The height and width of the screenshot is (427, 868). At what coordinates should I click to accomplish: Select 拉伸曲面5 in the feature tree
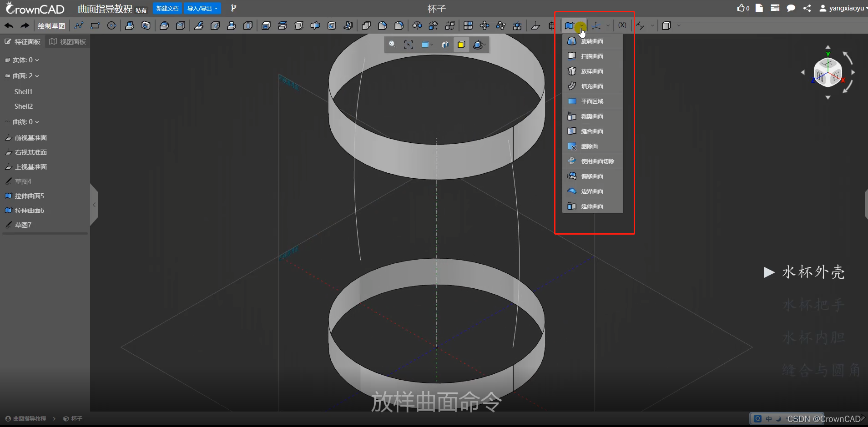click(25, 196)
